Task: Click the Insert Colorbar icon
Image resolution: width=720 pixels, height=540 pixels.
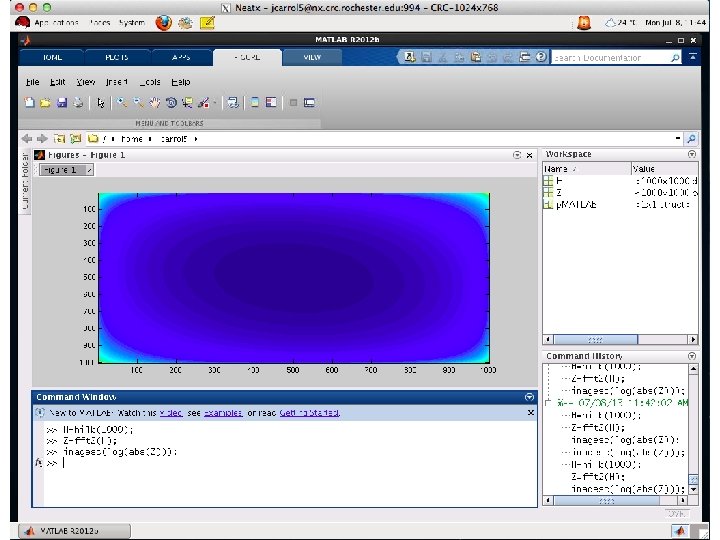Action: click(x=255, y=102)
